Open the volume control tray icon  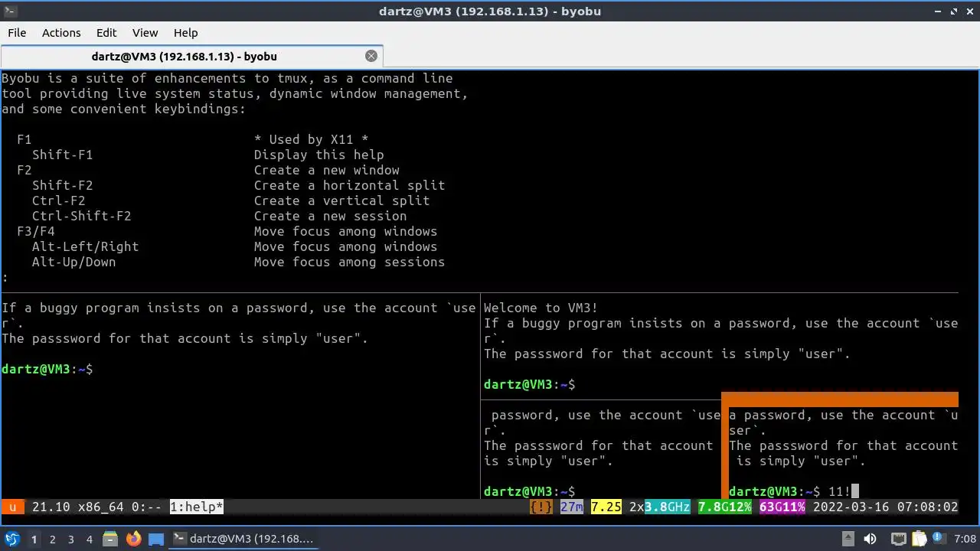[x=871, y=540]
